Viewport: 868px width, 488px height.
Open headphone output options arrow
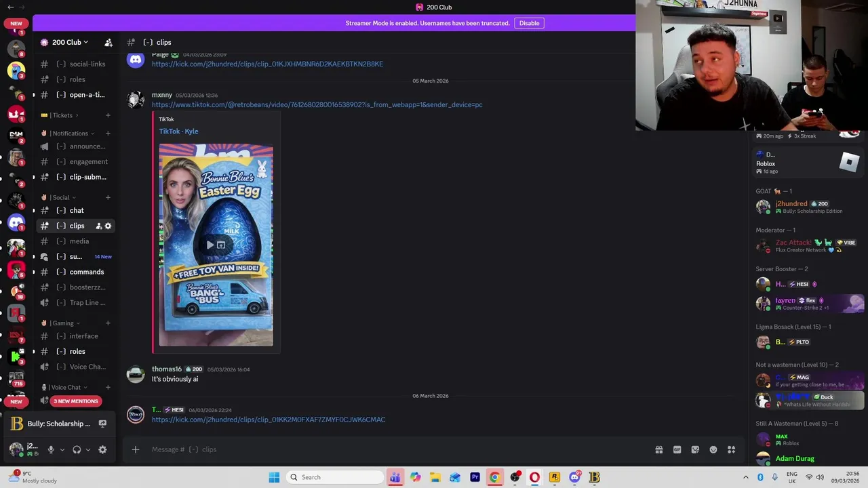point(88,449)
